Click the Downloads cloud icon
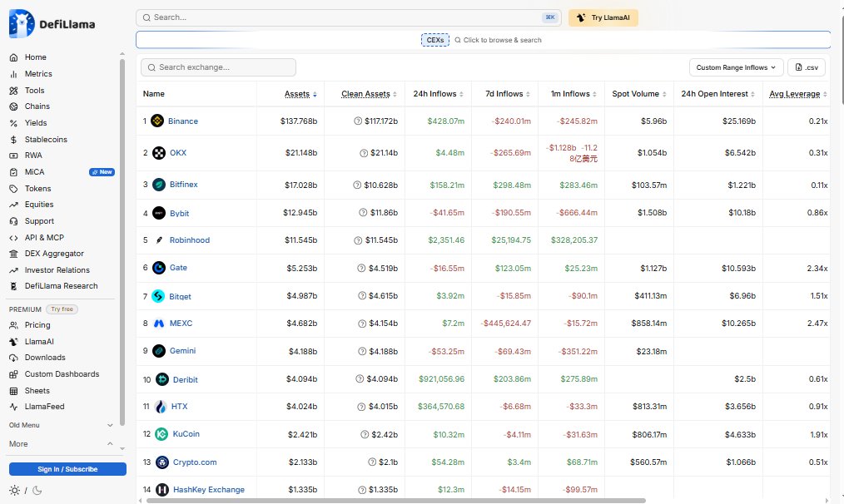This screenshot has height=504, width=844. point(14,358)
